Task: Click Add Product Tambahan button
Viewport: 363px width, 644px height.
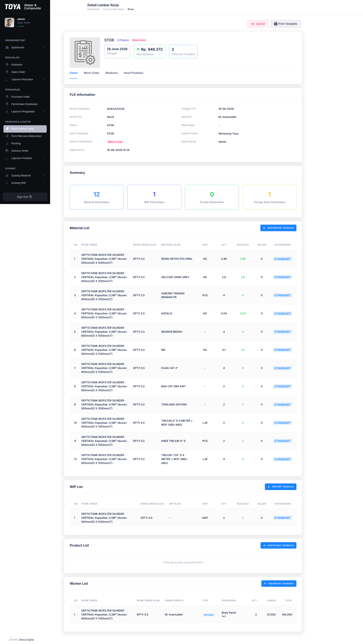Action: 278,546
